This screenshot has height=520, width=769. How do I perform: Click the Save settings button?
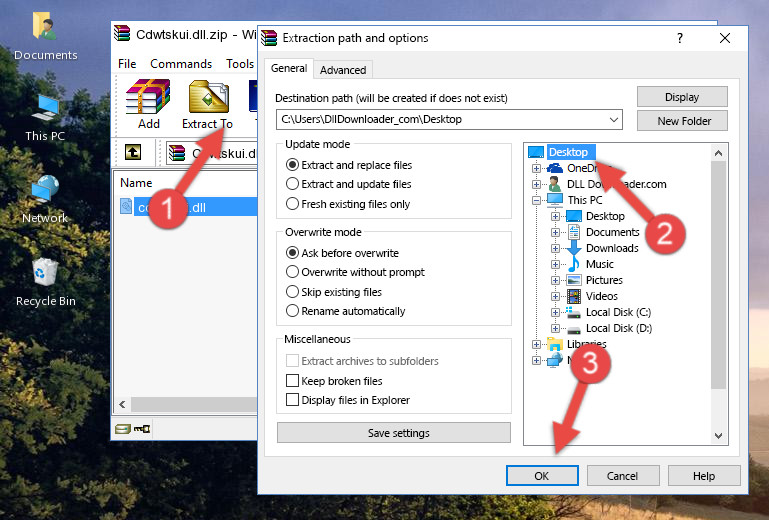pyautogui.click(x=394, y=433)
